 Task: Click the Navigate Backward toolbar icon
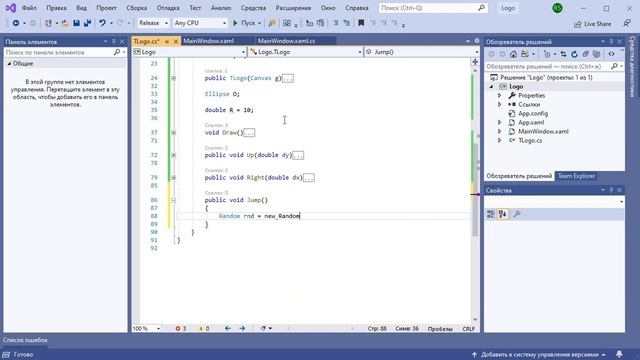(x=16, y=23)
